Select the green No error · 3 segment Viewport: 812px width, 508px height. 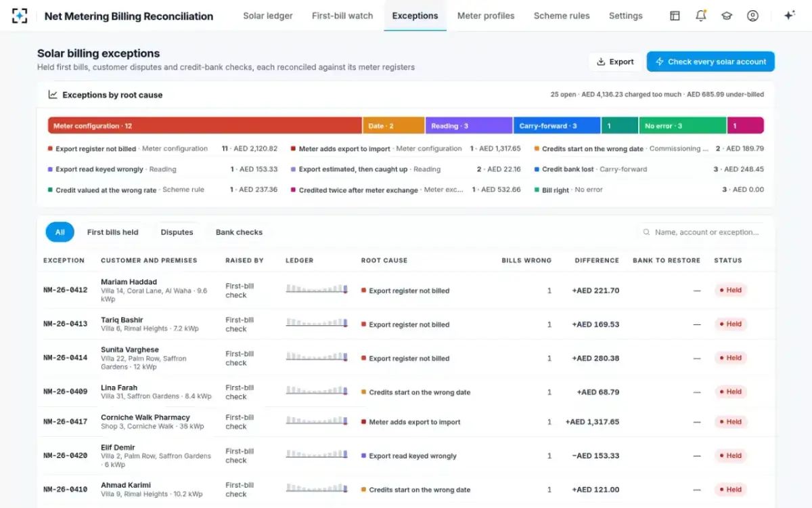coord(683,125)
